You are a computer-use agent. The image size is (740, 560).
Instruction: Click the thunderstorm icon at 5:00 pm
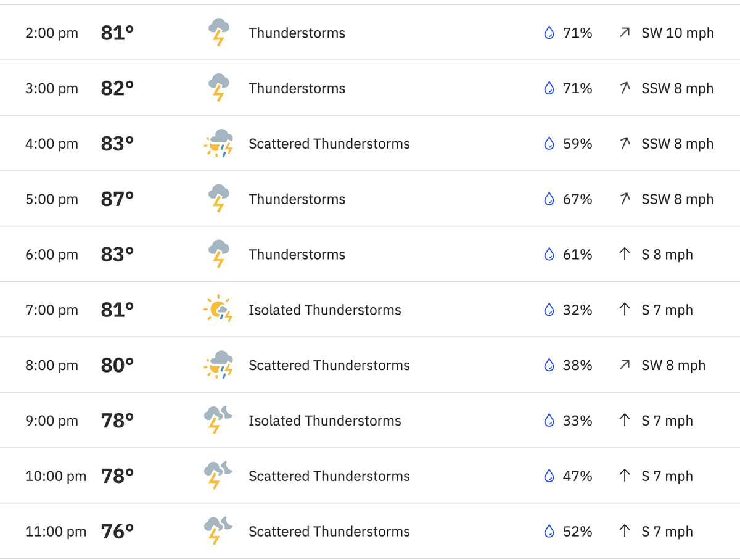[x=218, y=199]
